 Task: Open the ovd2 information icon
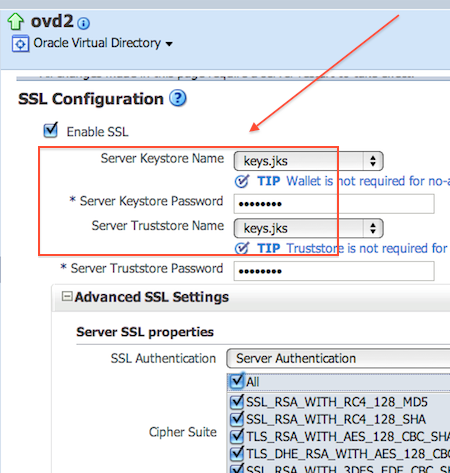pyautogui.click(x=83, y=23)
